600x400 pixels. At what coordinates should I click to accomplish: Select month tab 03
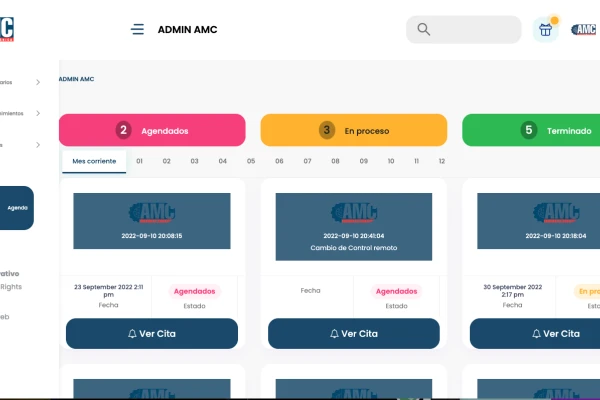tap(194, 161)
